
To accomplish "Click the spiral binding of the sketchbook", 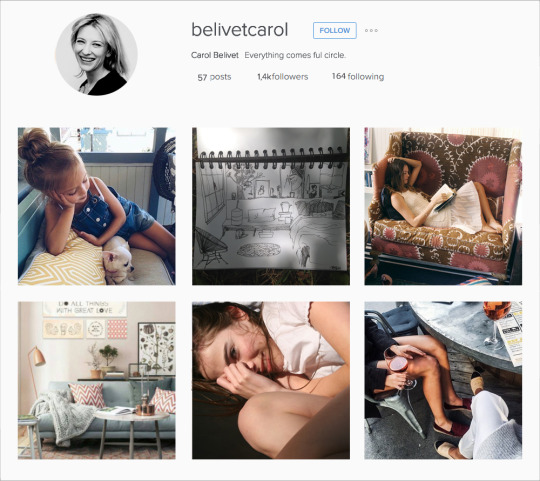I will pyautogui.click(x=273, y=156).
